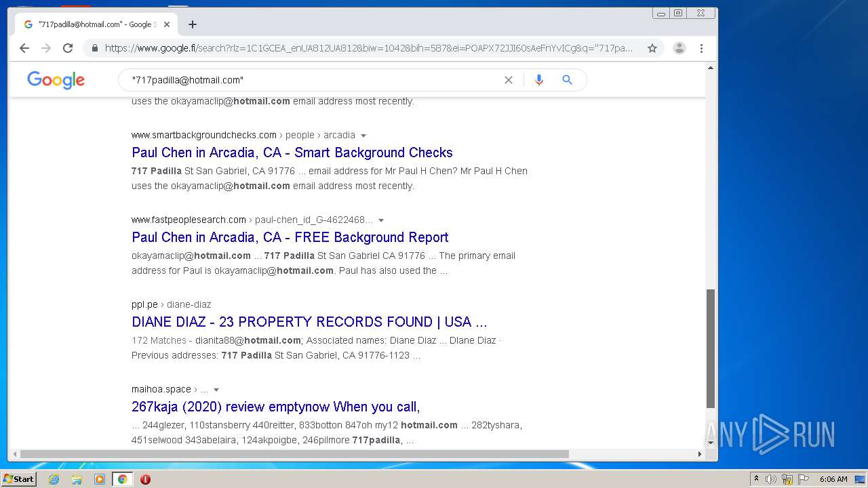The image size is (868, 488).
Task: Click the vertical scrollbar down arrow
Action: click(711, 443)
